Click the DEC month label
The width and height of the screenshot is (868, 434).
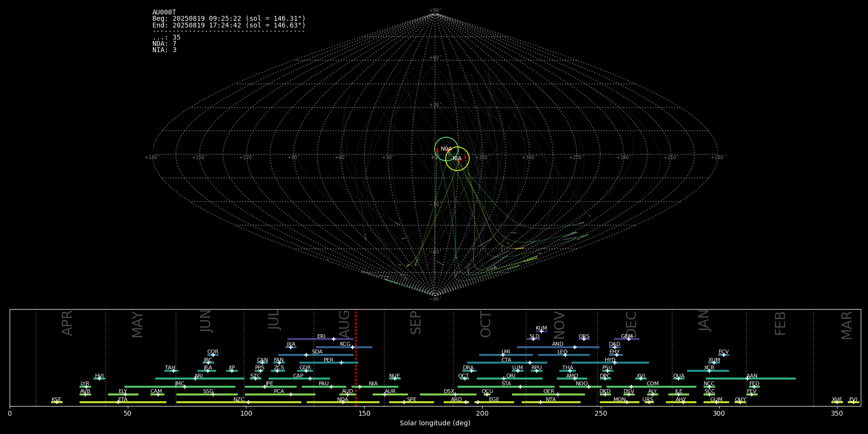[x=631, y=324]
